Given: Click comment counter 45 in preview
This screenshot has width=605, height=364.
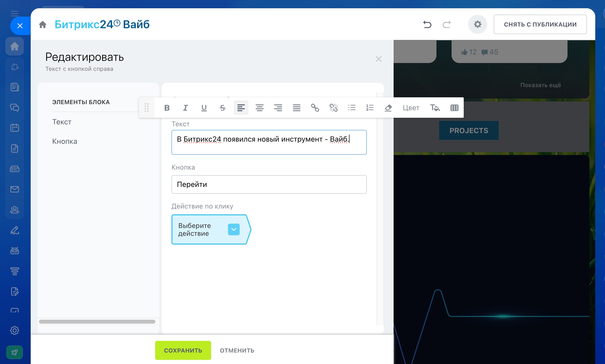Looking at the screenshot, I should tap(490, 52).
